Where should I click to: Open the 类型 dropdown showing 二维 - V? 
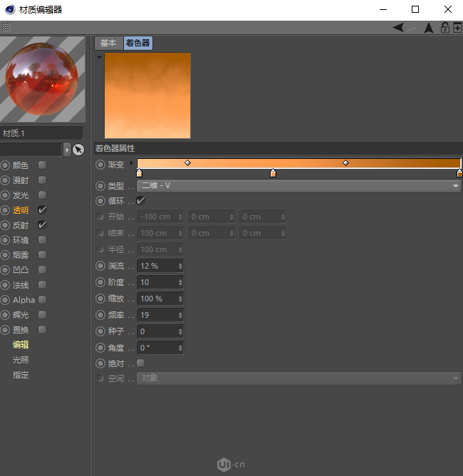pos(299,185)
